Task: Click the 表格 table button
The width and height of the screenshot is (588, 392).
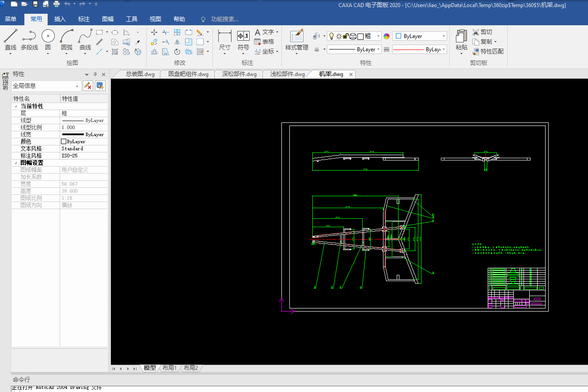Action: click(264, 42)
